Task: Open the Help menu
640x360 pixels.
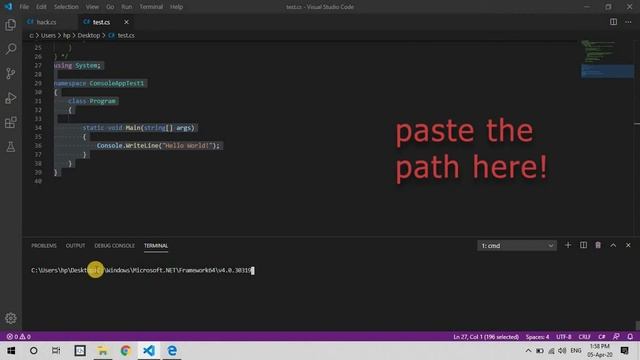Action: (x=176, y=7)
